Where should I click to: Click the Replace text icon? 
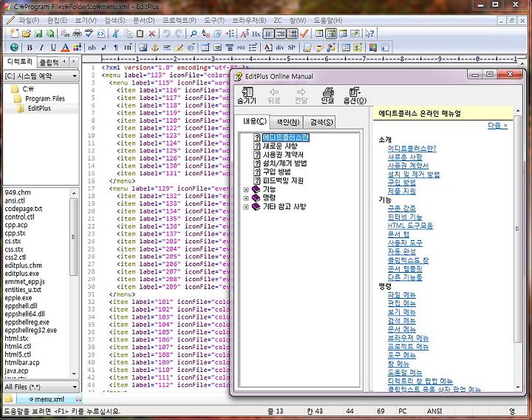[x=205, y=33]
